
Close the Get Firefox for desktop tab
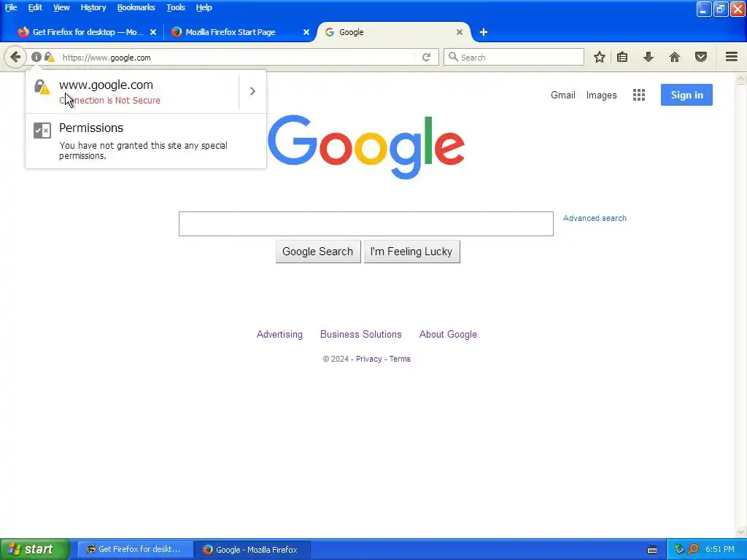coord(153,32)
